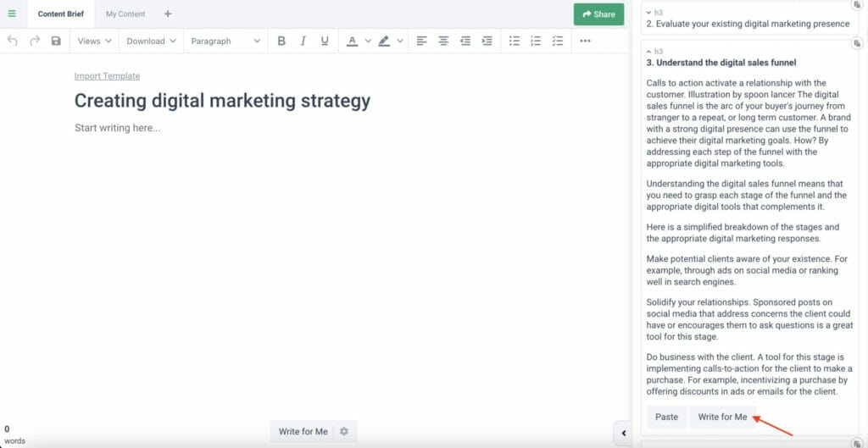Apply italic formatting
The height and width of the screenshot is (448, 868).
click(x=303, y=41)
